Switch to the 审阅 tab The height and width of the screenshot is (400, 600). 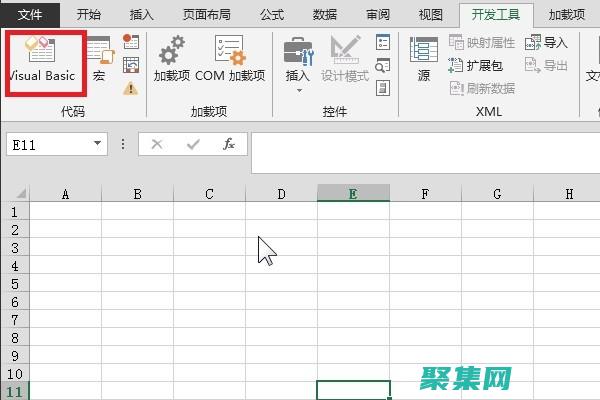[378, 15]
